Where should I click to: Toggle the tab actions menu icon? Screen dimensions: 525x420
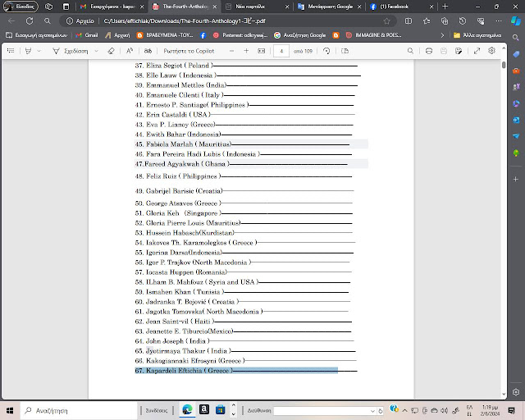(x=66, y=7)
